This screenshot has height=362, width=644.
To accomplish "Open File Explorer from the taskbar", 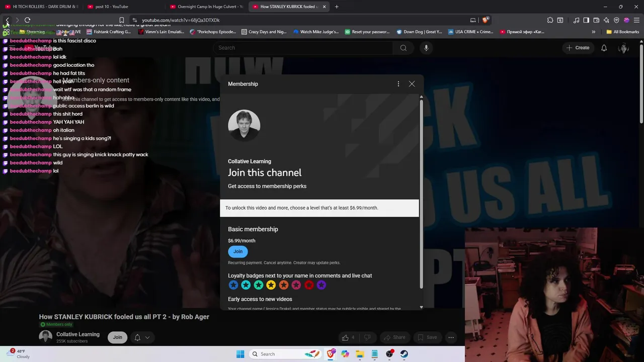I will point(360,354).
